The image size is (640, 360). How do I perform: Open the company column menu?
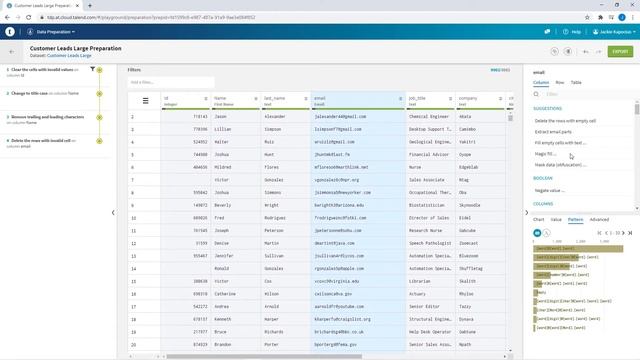[500, 99]
